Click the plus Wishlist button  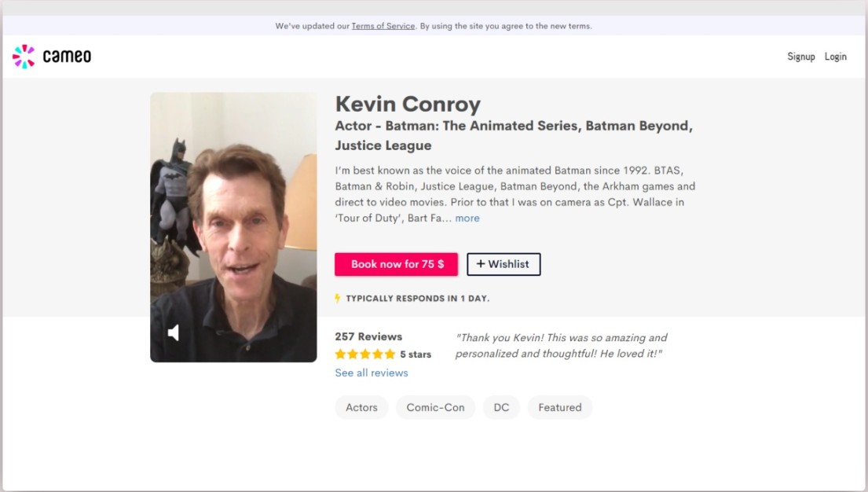pos(504,264)
